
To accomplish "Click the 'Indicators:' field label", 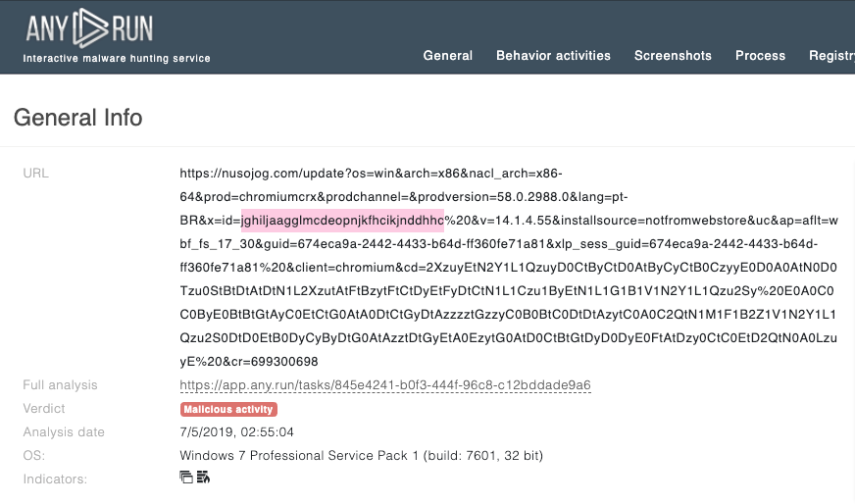I will click(55, 479).
